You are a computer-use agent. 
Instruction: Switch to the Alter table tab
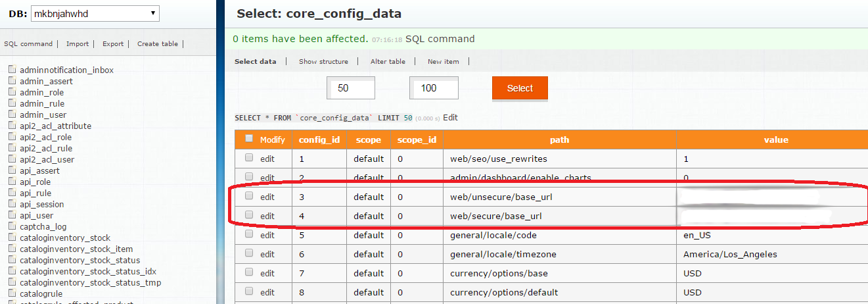pyautogui.click(x=388, y=61)
